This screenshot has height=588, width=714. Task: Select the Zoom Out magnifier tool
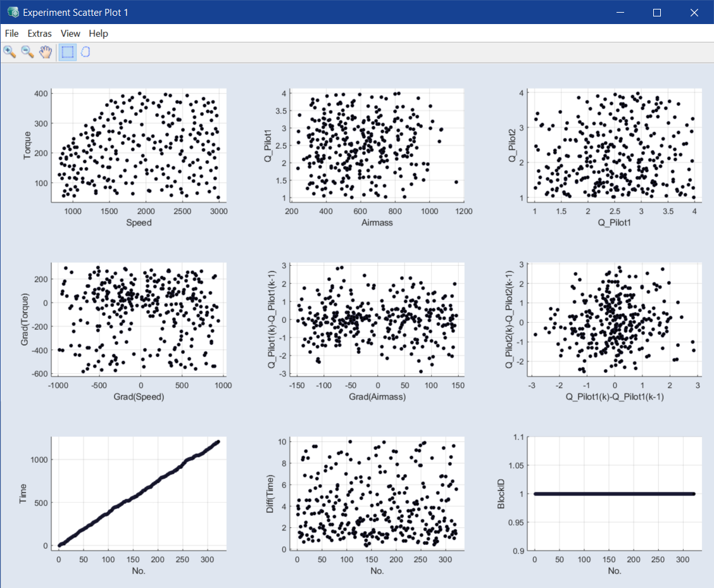(27, 52)
